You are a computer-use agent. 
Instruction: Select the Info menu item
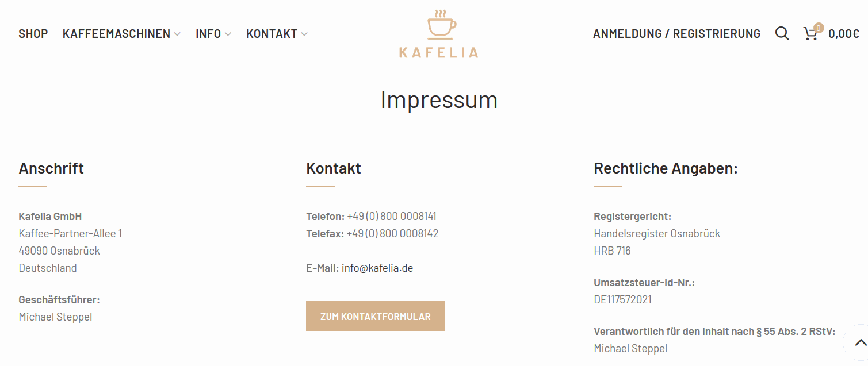208,34
